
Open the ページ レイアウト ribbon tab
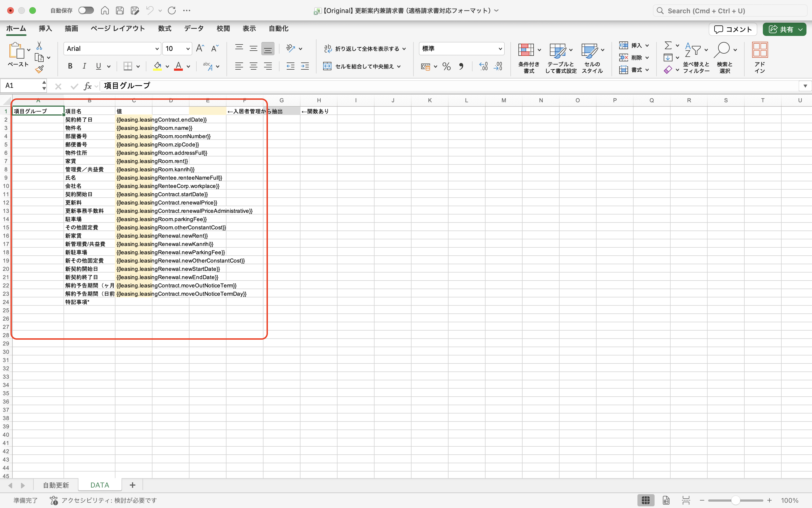[x=118, y=28]
